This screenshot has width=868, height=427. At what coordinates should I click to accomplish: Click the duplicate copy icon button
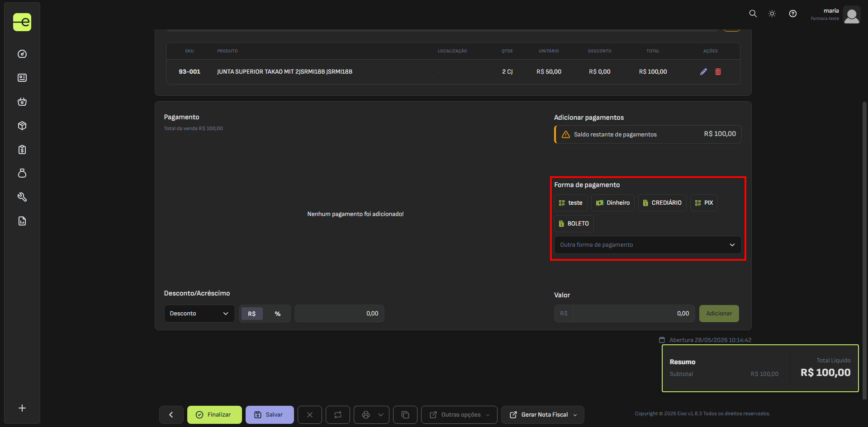coord(405,415)
